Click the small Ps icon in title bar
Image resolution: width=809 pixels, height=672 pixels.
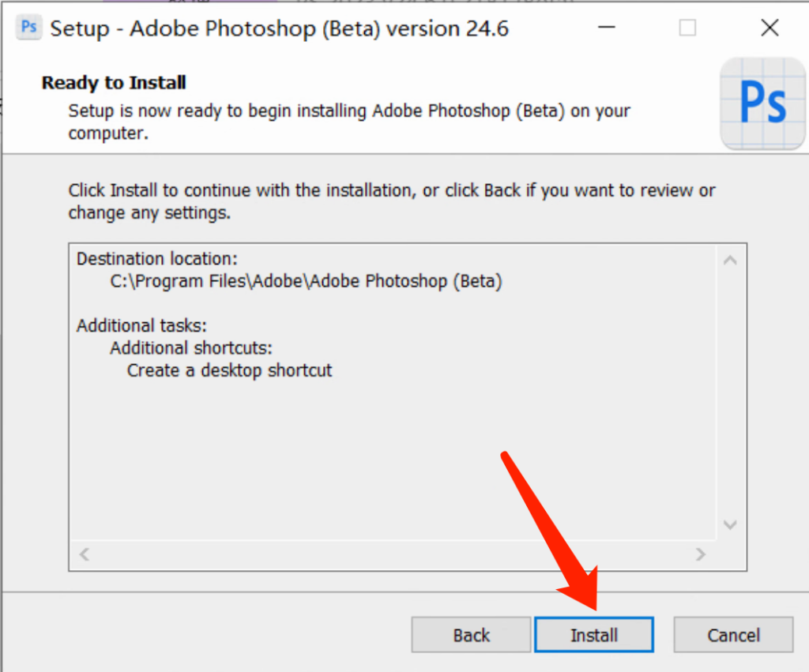pyautogui.click(x=29, y=28)
